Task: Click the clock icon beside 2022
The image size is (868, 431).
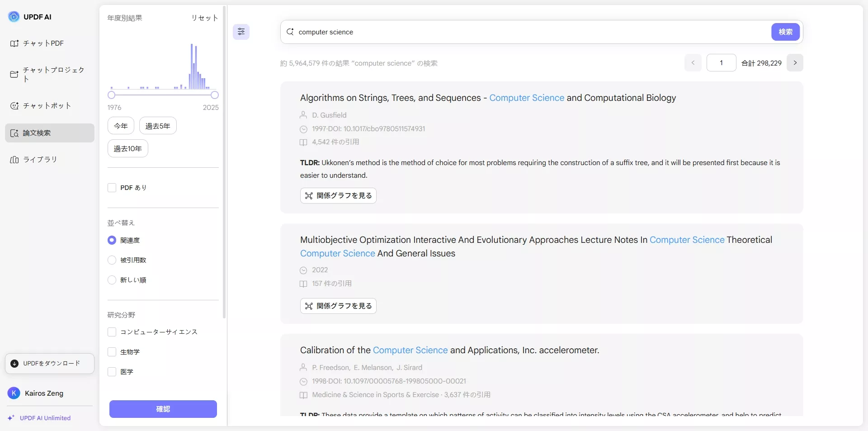Action: (303, 270)
